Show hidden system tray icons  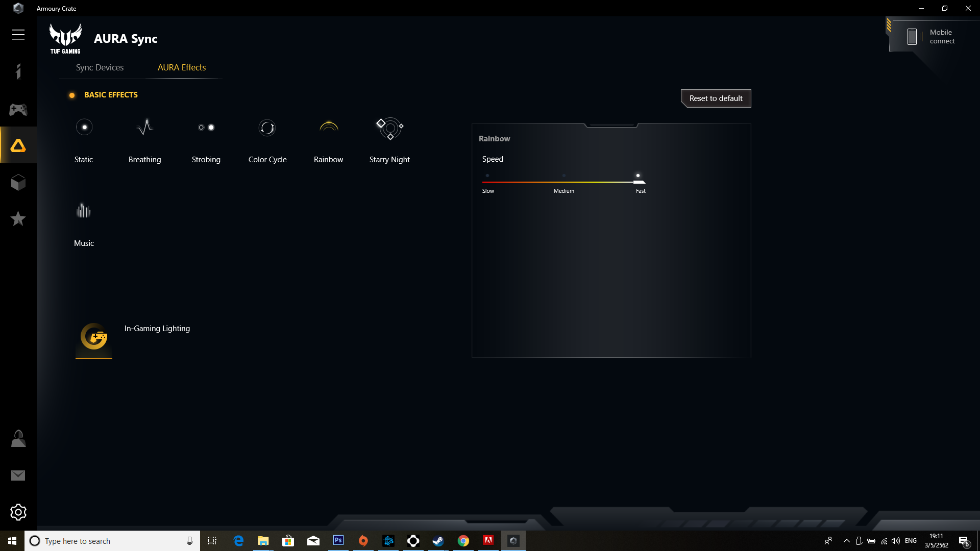(x=847, y=541)
